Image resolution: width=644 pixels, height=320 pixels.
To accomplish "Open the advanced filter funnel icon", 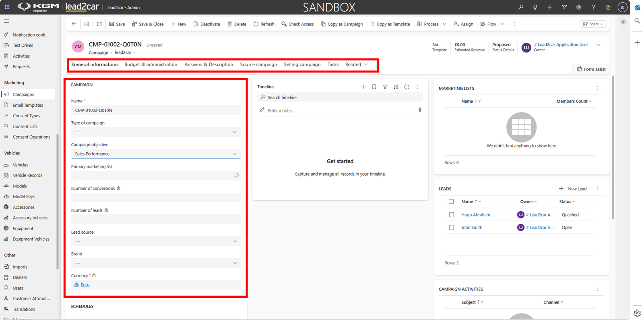I will (x=564, y=7).
